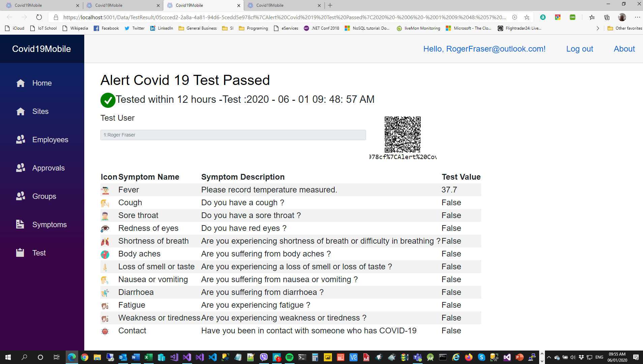Open the Wikipedia bookmark
This screenshot has height=364, width=643.
click(x=75, y=28)
